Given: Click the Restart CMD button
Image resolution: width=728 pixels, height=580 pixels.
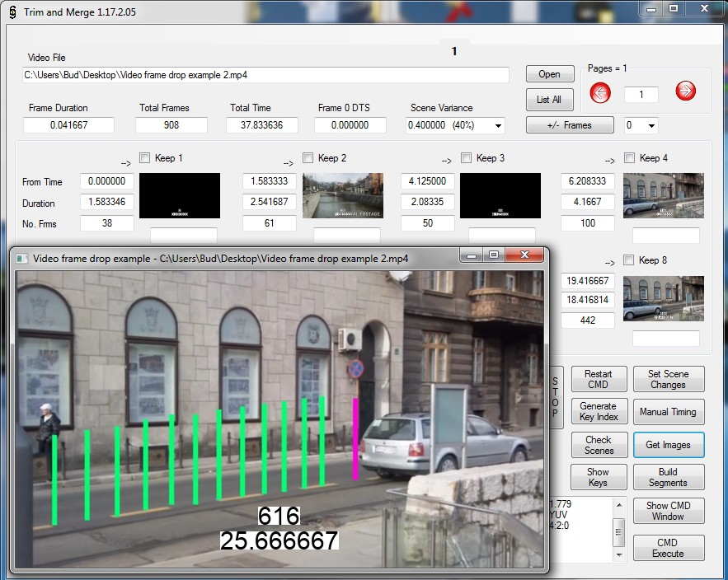Looking at the screenshot, I should click(599, 379).
